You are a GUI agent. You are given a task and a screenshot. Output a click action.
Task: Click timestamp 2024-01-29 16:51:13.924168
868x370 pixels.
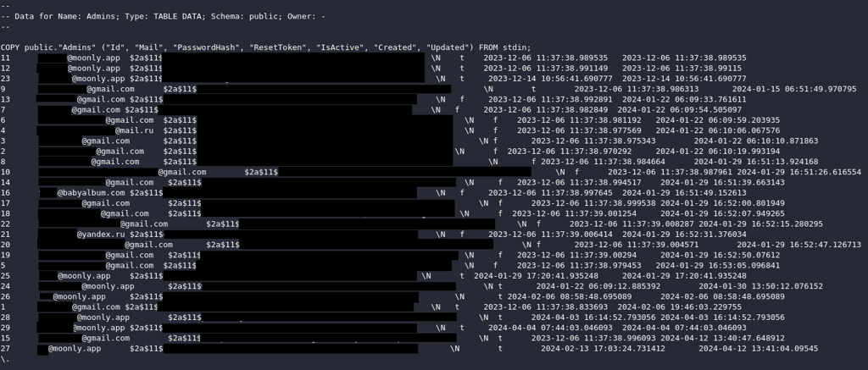click(755, 162)
